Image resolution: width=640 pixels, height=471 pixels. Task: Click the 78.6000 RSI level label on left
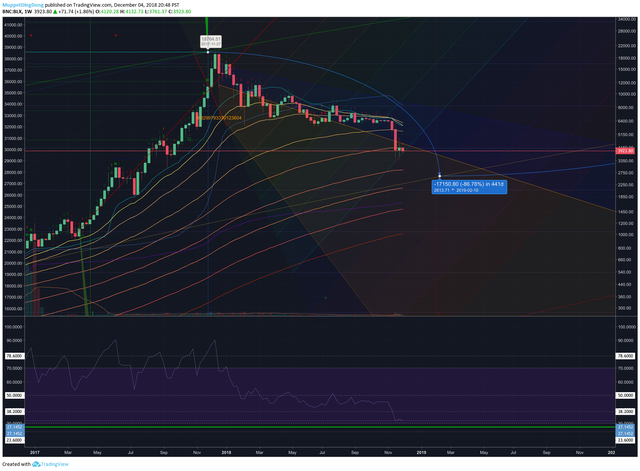[14, 356]
